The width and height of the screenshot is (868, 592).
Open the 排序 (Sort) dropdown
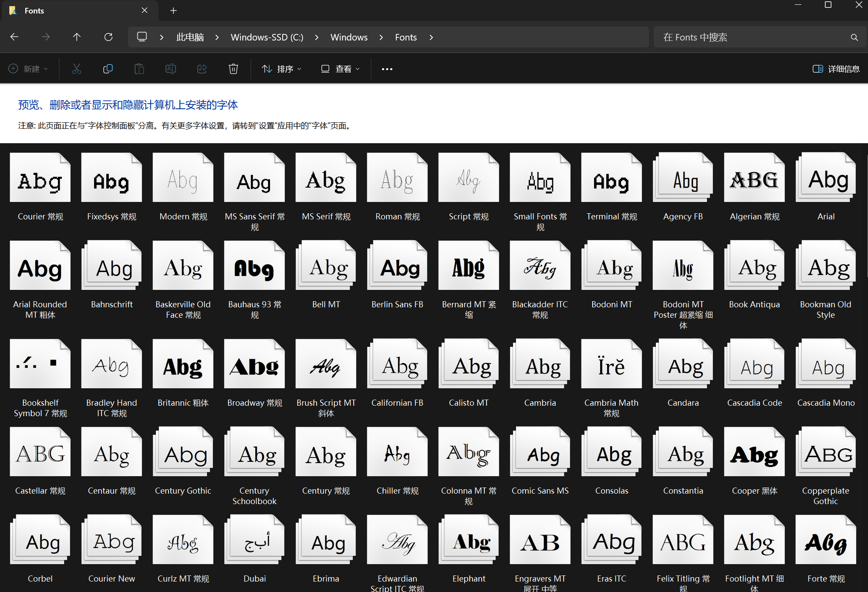(281, 68)
